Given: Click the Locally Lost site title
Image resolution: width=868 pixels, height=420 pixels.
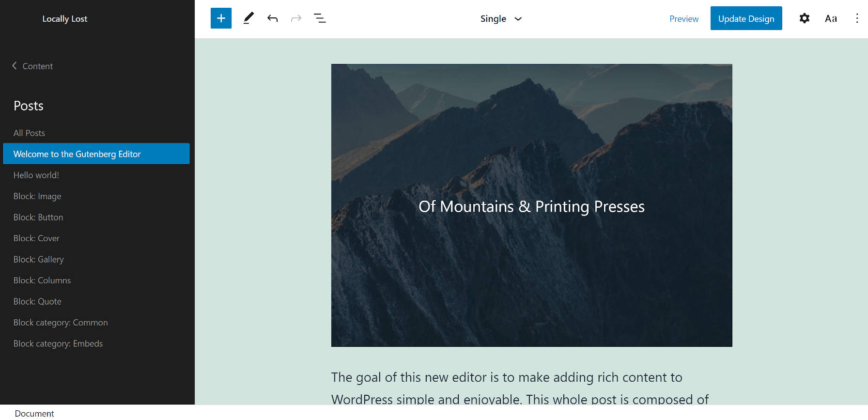Looking at the screenshot, I should click(x=65, y=18).
